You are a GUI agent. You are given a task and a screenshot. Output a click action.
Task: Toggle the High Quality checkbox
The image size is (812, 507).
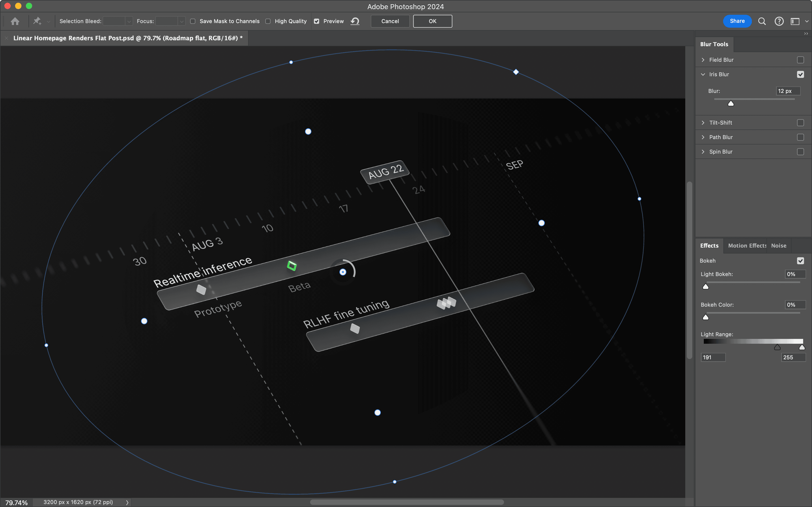point(268,21)
